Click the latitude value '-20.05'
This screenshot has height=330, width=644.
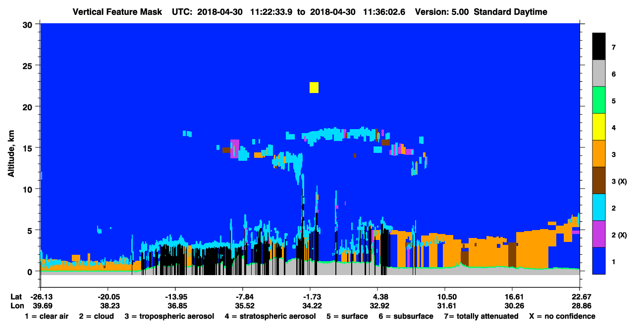click(107, 297)
